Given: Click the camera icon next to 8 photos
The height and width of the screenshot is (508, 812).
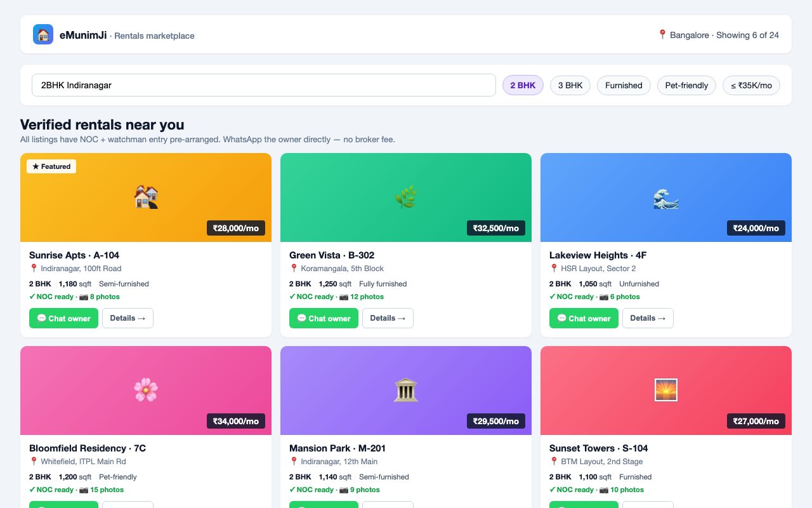Looking at the screenshot, I should [83, 297].
